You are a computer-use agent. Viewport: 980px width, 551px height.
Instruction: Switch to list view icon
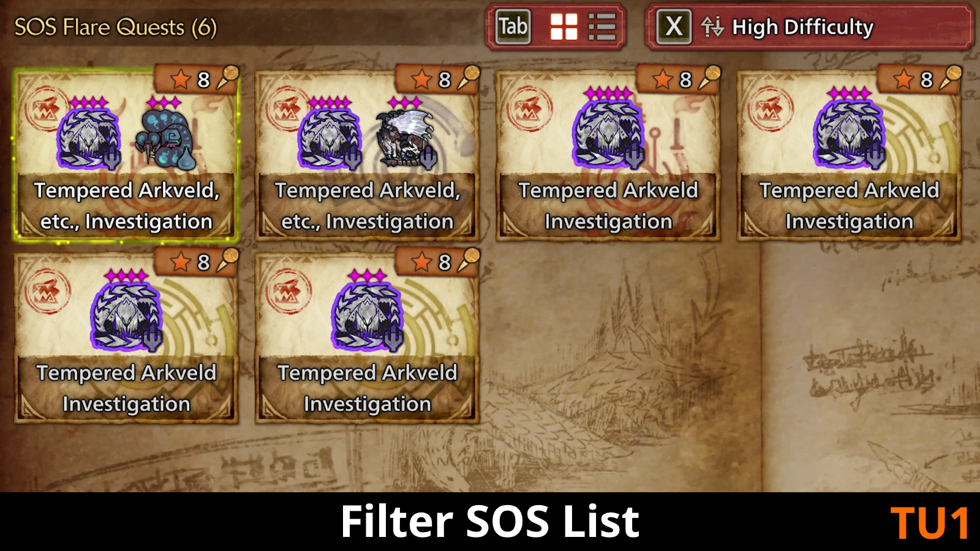click(x=601, y=26)
